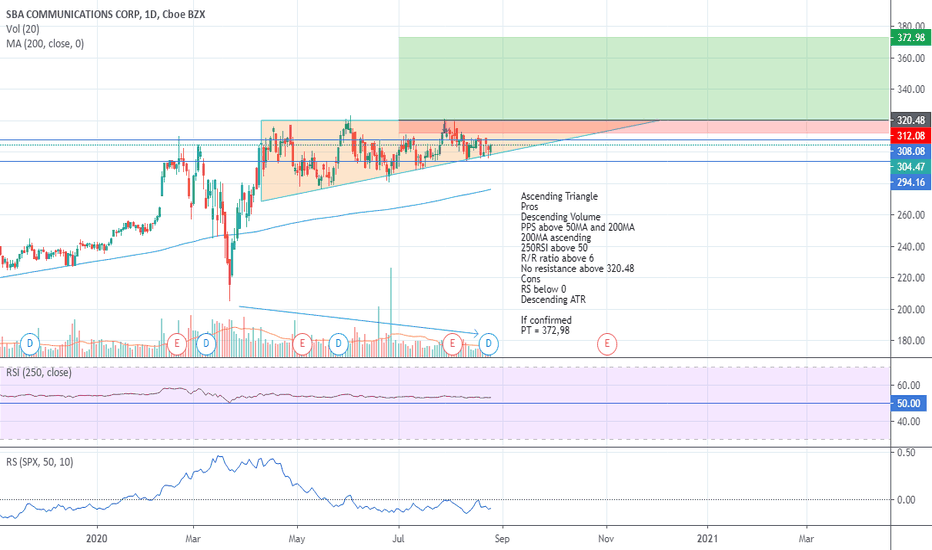The image size is (932, 550).
Task: Click the Nov label on the time axis
Action: [606, 539]
